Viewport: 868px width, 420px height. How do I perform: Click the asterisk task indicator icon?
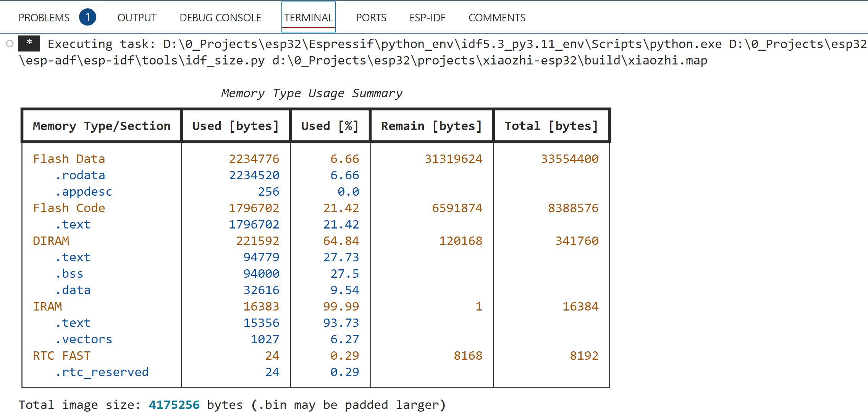click(29, 43)
